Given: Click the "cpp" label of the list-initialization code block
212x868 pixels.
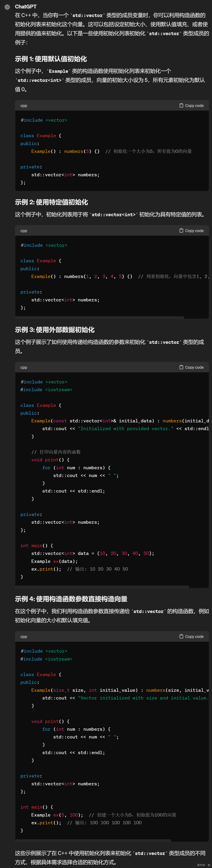Looking at the screenshot, I should click(x=24, y=230).
